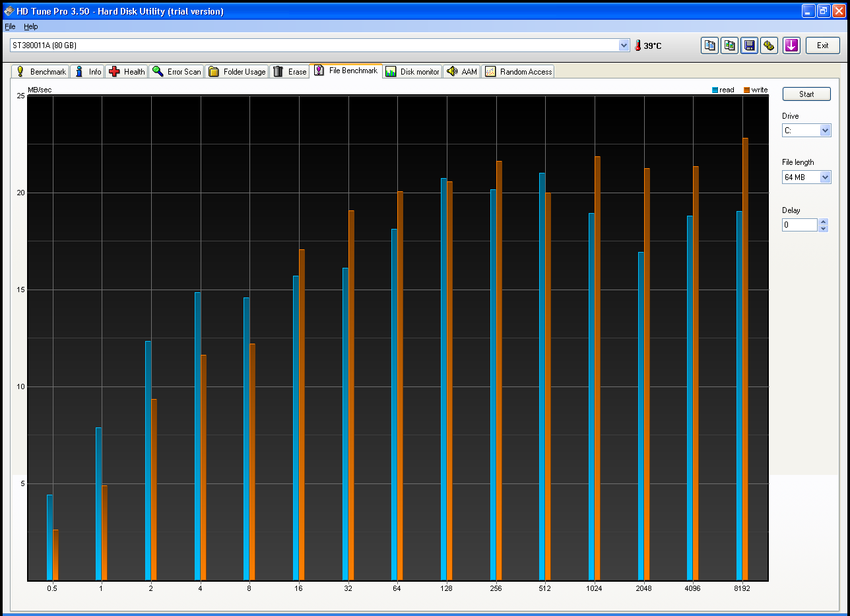This screenshot has height=616, width=850.
Task: Open the Drive letter C: dropdown
Action: click(x=825, y=131)
